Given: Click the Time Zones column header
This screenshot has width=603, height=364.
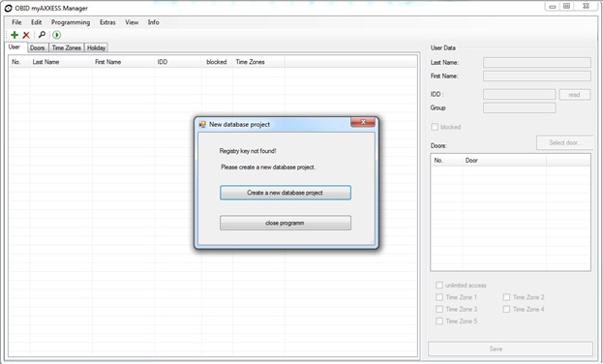Looking at the screenshot, I should click(x=258, y=62).
